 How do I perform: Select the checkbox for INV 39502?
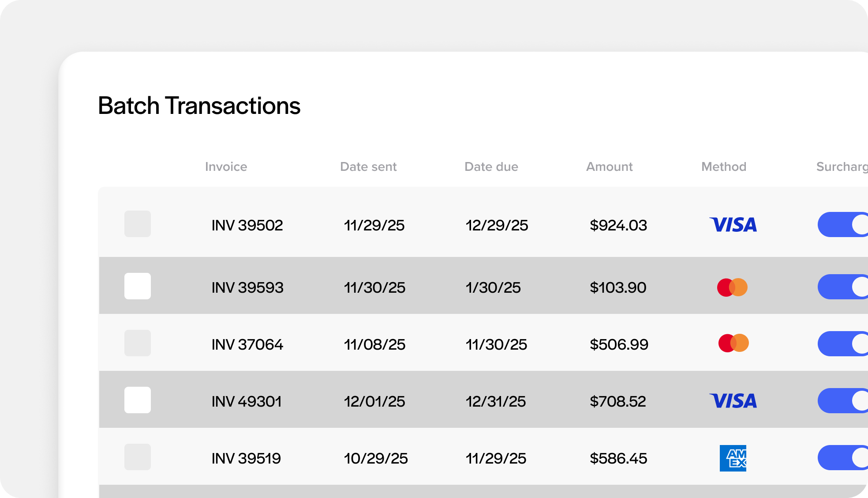tap(138, 224)
